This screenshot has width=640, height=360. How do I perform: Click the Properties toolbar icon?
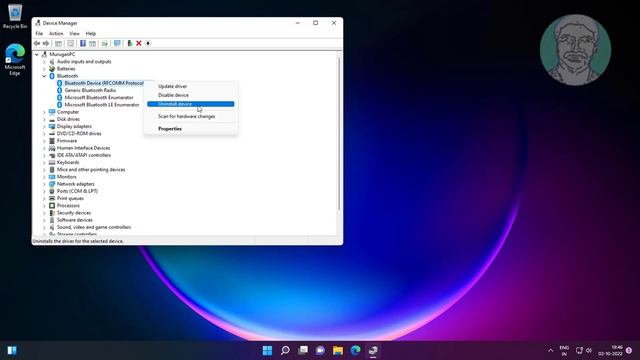coord(71,43)
